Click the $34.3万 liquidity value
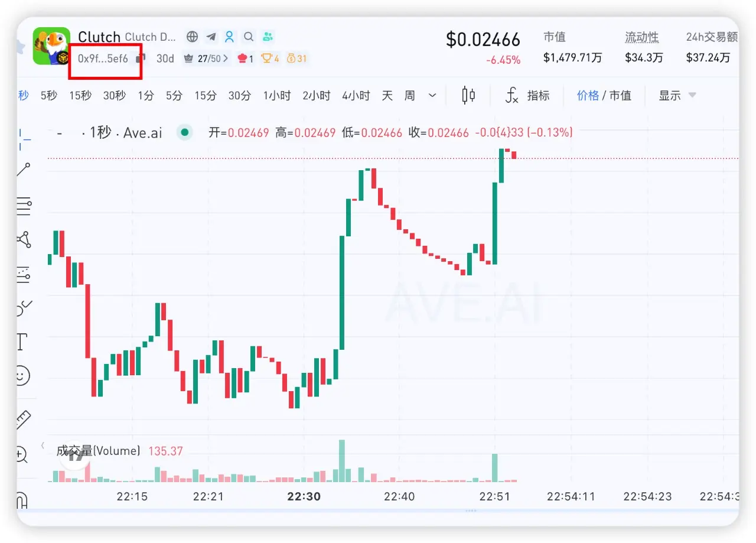The height and width of the screenshot is (543, 756). (644, 58)
